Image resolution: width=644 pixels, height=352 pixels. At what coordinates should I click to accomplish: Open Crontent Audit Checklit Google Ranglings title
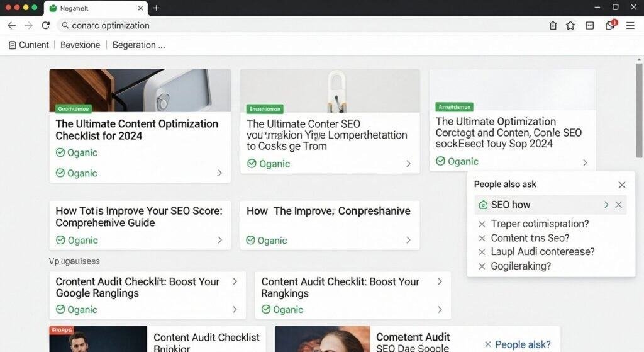click(138, 287)
